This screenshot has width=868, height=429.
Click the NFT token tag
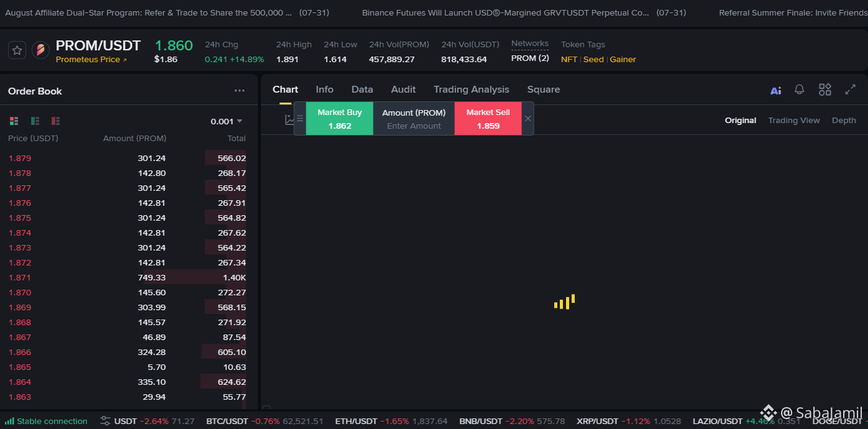(569, 60)
